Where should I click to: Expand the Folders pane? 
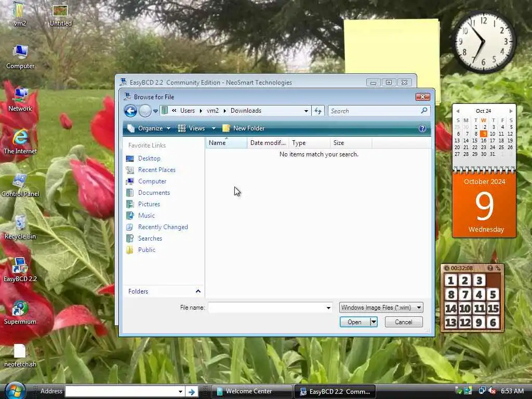pyautogui.click(x=164, y=291)
